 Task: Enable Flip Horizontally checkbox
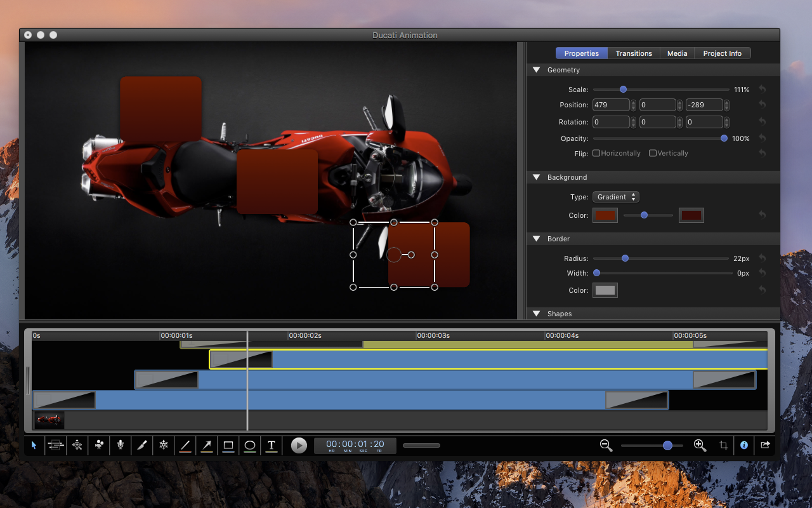596,153
